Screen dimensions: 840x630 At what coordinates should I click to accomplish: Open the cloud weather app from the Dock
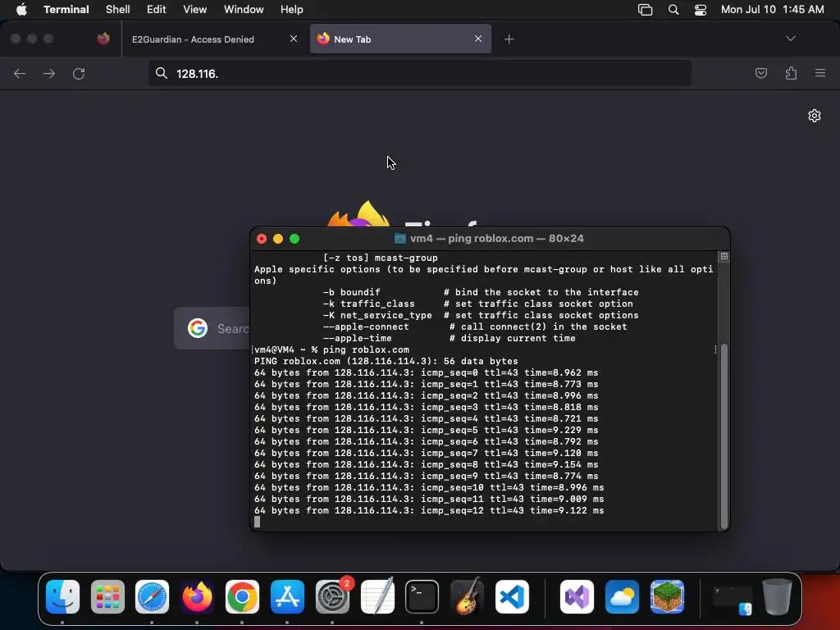click(x=622, y=596)
